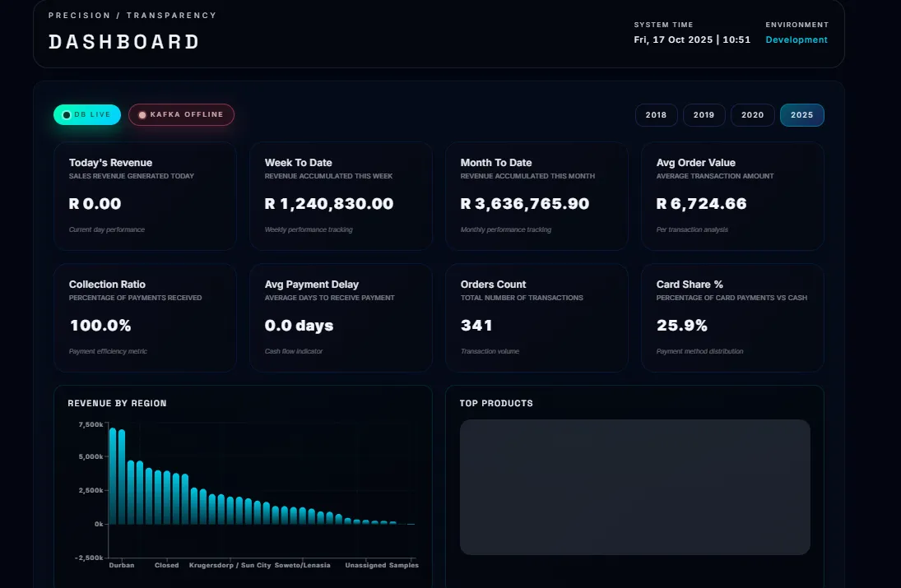This screenshot has width=901, height=588.
Task: Click the PRECISION / TRANSPARENCY tagline
Action: [x=132, y=16]
